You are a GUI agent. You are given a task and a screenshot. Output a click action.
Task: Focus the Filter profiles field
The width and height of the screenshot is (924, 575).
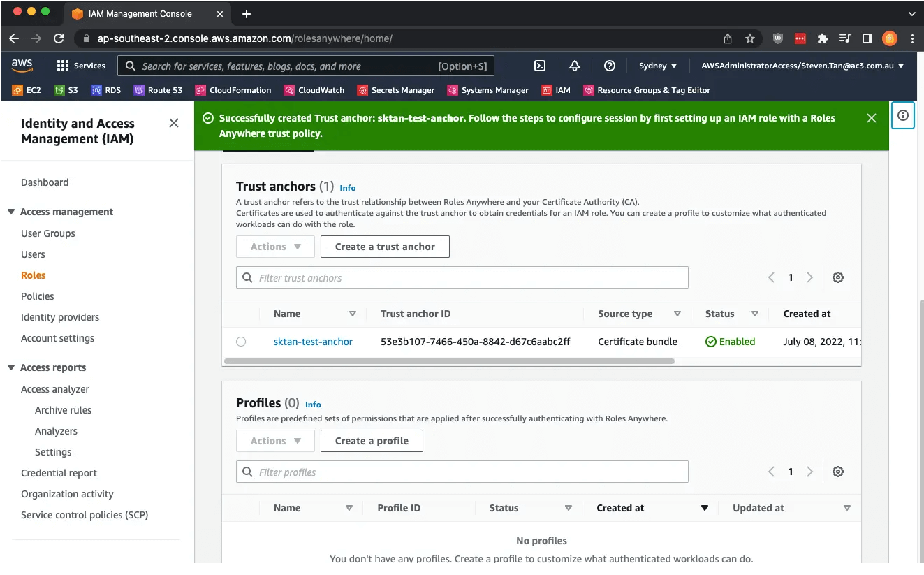[x=462, y=472]
